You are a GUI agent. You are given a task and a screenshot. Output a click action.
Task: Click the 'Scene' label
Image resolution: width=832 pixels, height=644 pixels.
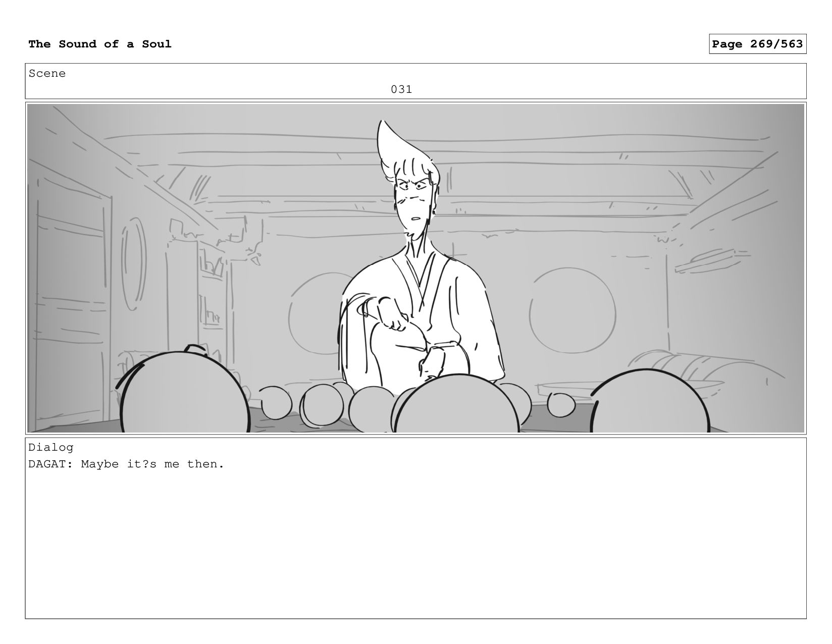tap(47, 73)
